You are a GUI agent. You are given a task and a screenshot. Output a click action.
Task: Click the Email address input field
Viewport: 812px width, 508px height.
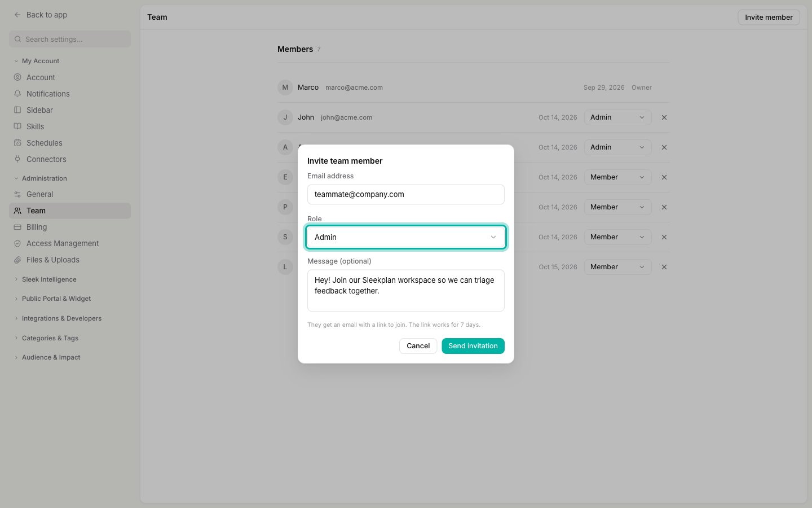tap(406, 194)
